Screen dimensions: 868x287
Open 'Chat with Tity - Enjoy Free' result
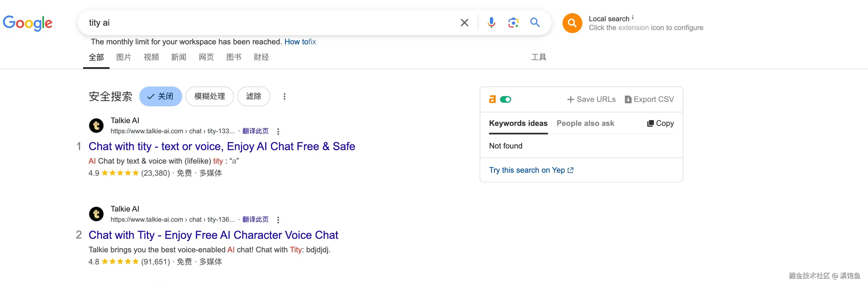tap(213, 235)
